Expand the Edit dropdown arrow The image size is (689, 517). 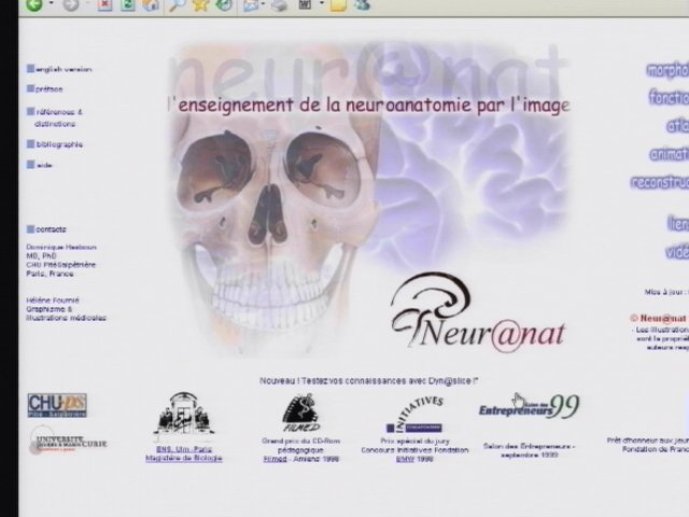[321, 4]
